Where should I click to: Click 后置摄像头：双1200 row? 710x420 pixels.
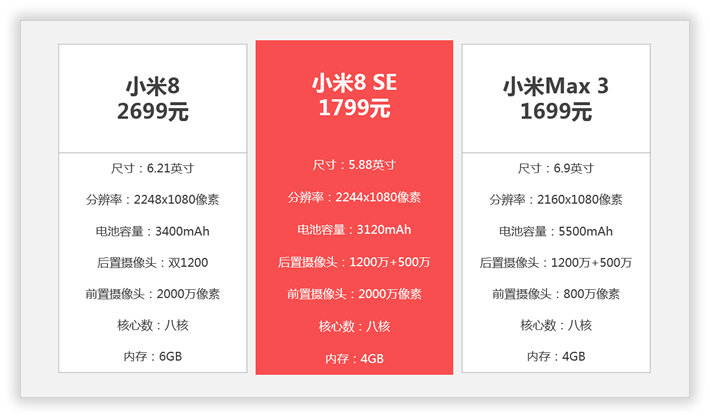153,262
